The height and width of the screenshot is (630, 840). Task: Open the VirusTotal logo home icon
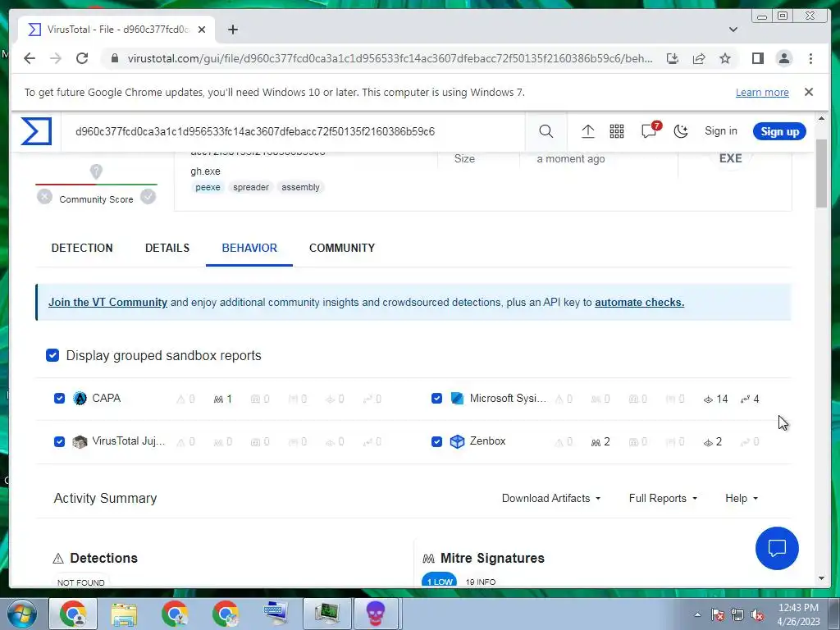(x=36, y=131)
